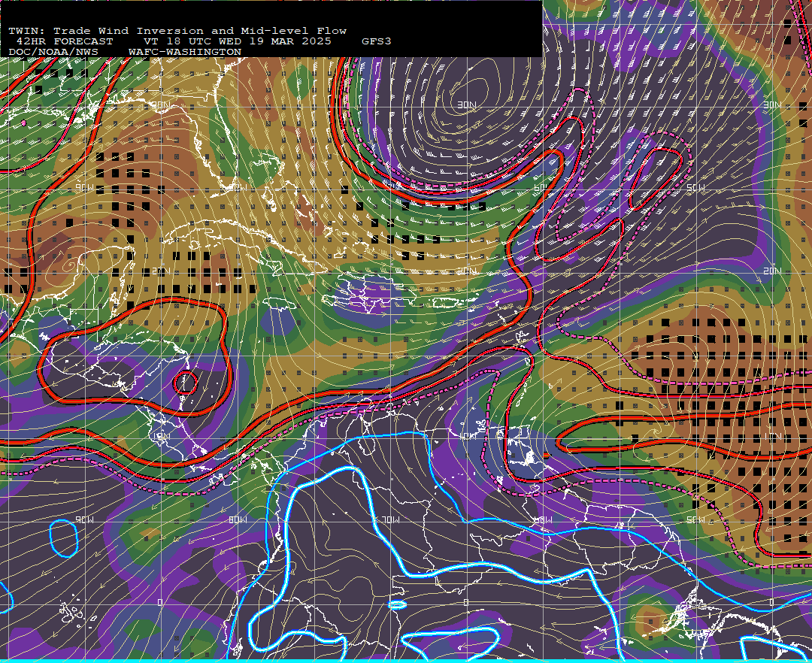Click the 'GFS3' model label
This screenshot has width=812, height=663.
pos(377,41)
